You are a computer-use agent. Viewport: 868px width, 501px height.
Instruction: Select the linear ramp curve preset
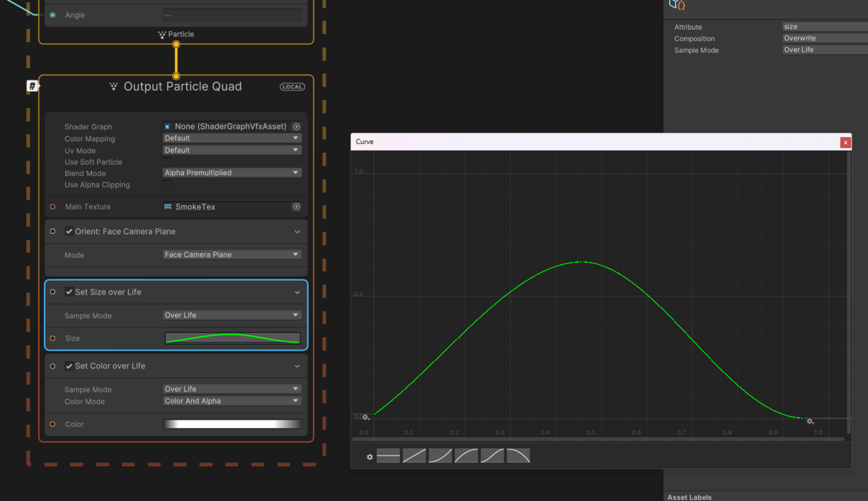click(414, 456)
